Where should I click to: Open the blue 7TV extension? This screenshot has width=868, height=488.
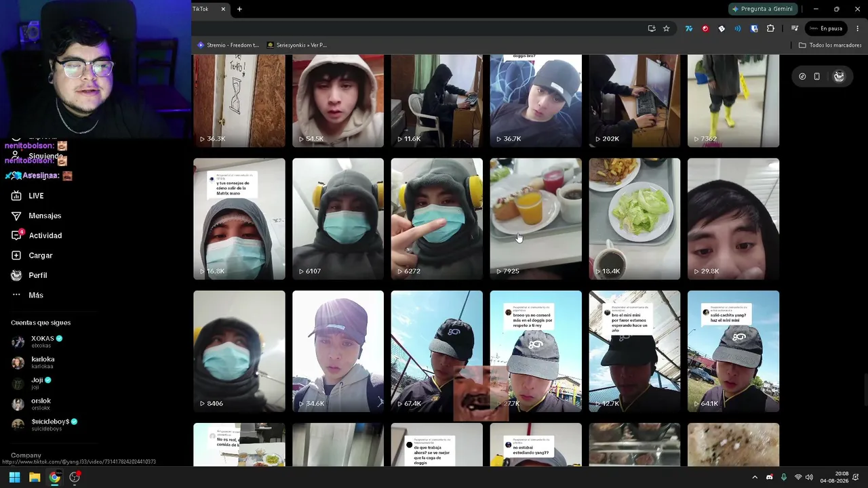pos(689,28)
